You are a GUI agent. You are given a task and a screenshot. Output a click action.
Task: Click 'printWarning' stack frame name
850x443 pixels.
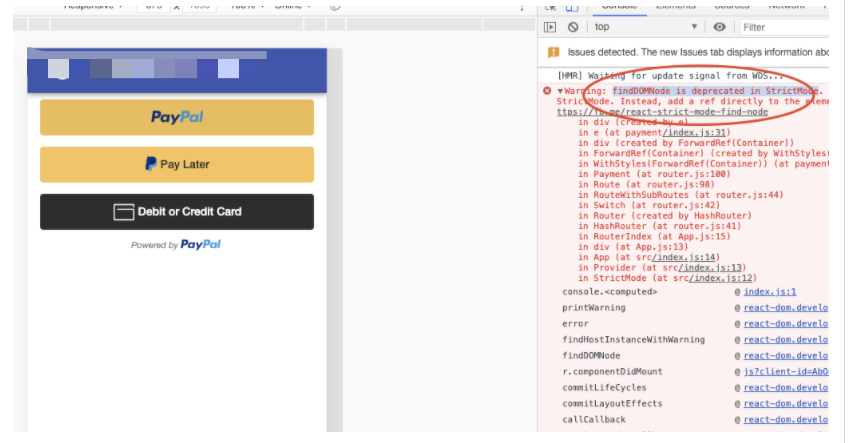click(594, 307)
